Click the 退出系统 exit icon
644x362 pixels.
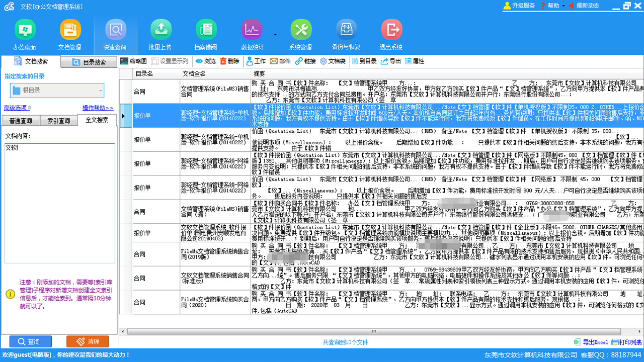[x=391, y=33]
